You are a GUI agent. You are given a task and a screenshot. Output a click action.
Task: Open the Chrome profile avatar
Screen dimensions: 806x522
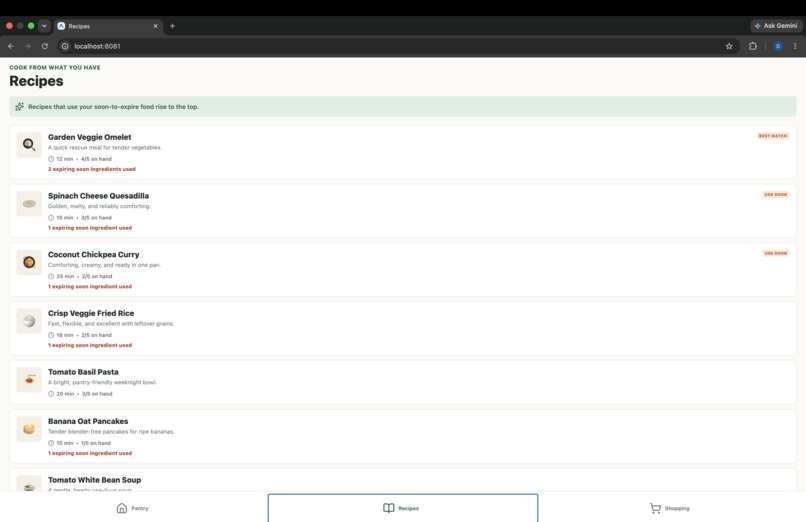point(778,46)
